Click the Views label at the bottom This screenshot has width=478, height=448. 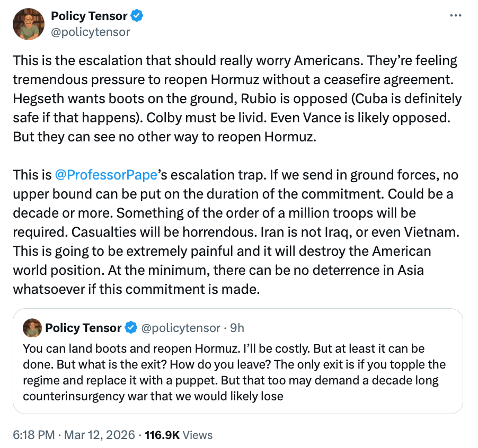point(198,435)
